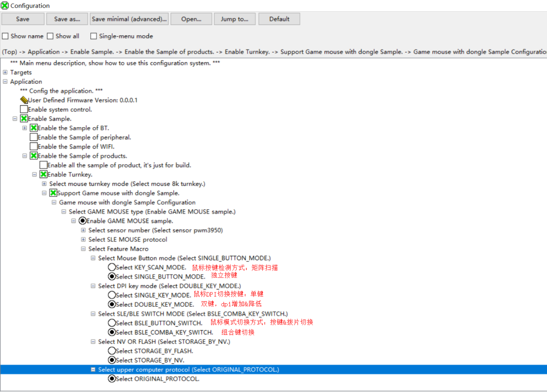Click the Jump to... button
Image resolution: width=547 pixels, height=392 pixels.
(234, 19)
